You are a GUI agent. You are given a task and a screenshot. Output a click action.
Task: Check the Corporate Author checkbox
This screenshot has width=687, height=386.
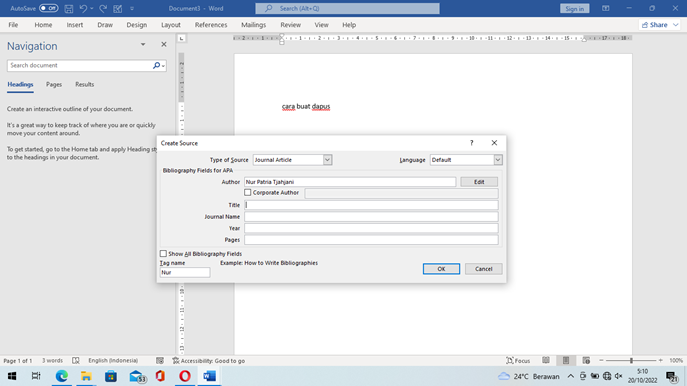pyautogui.click(x=248, y=192)
